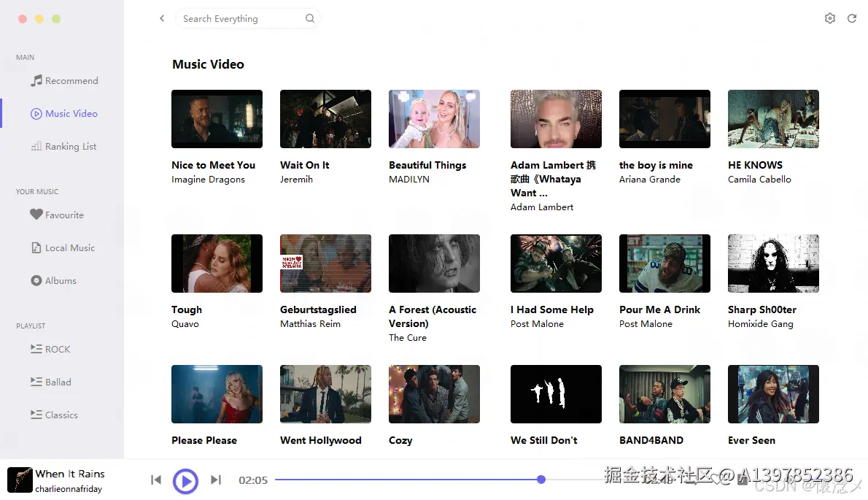This screenshot has width=868, height=500.
Task: Open Ever Seen video thumbnail
Action: tap(773, 394)
